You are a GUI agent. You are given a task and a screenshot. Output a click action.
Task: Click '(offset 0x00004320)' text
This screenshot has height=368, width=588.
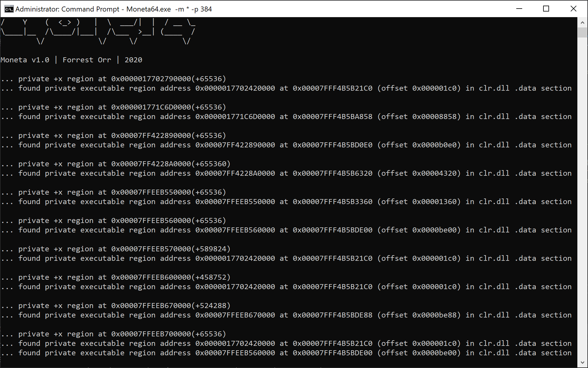pyautogui.click(x=419, y=173)
